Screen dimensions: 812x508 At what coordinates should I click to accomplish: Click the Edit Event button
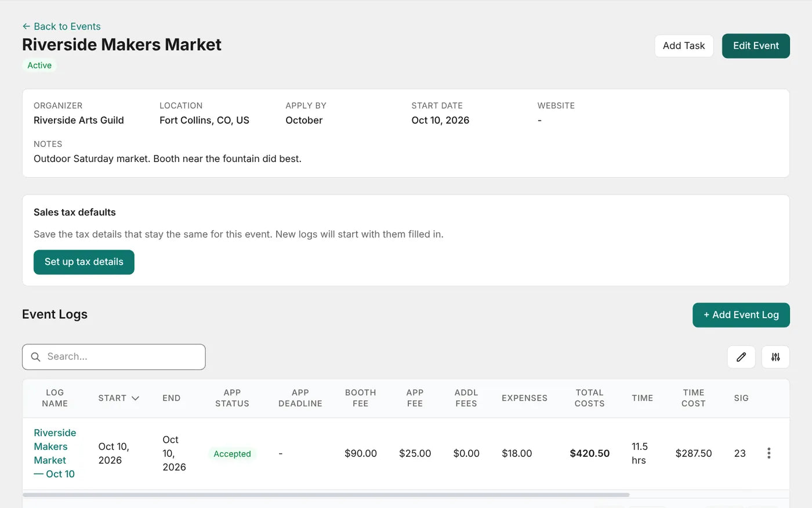tap(756, 46)
